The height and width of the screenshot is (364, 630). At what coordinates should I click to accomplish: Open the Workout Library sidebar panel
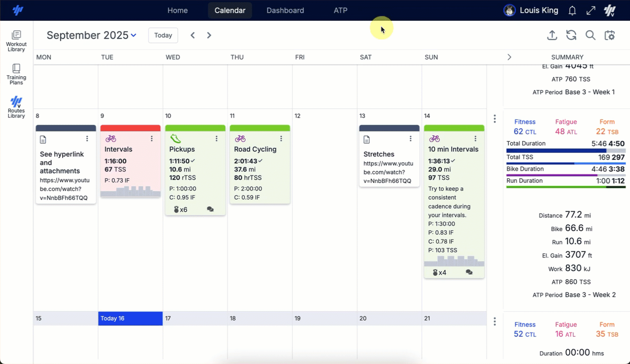tap(16, 41)
